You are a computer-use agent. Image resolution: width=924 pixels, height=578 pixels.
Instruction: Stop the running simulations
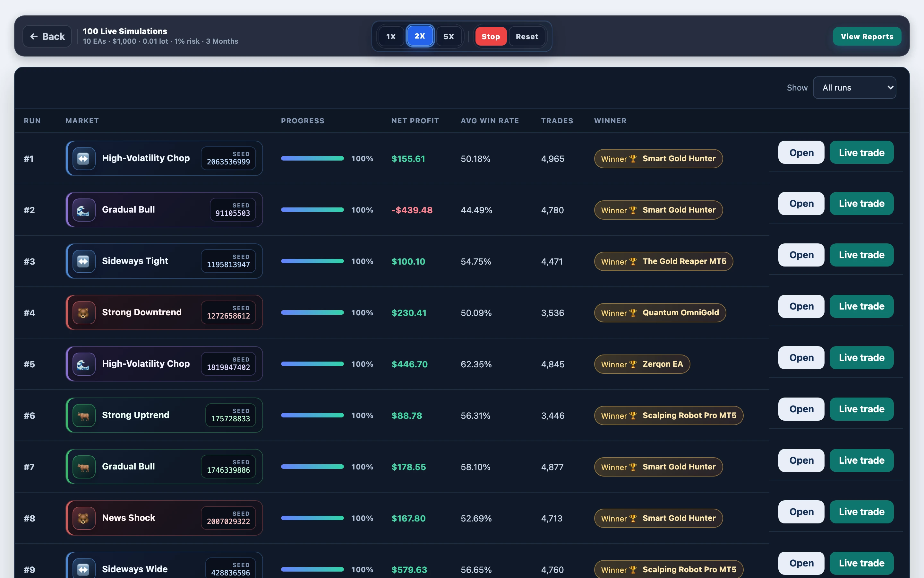tap(491, 36)
